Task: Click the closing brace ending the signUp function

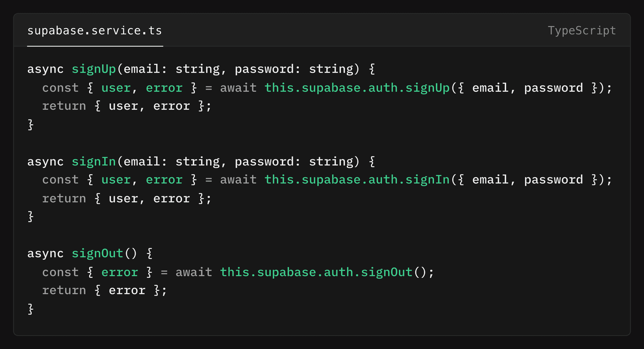Action: pos(31,125)
